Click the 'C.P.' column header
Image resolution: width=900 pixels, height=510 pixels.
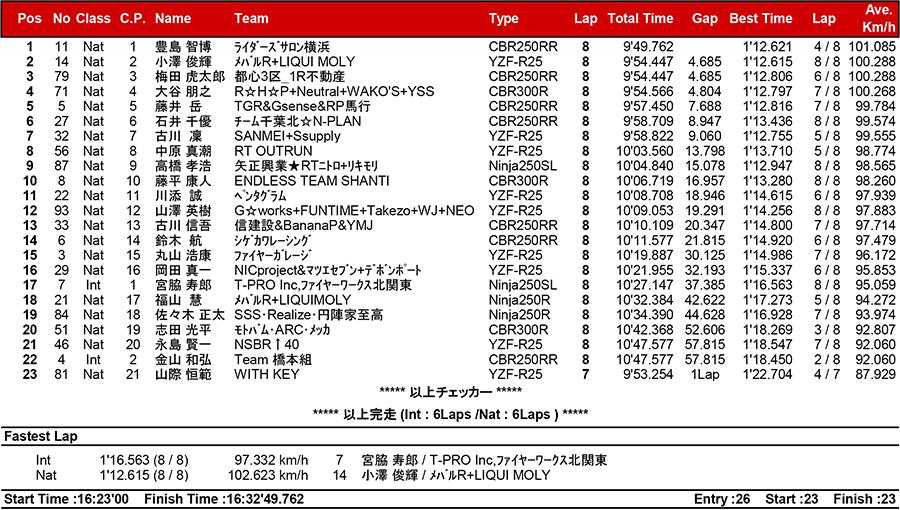[x=133, y=18]
